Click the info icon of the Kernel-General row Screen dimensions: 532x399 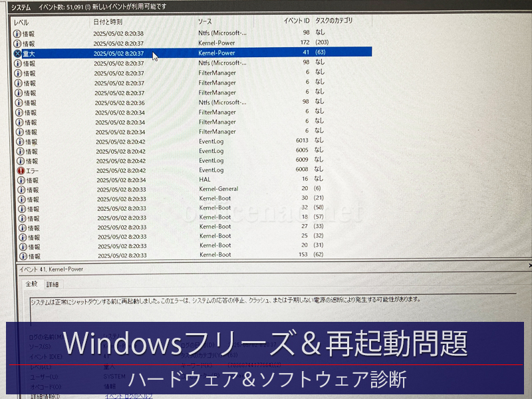point(22,190)
